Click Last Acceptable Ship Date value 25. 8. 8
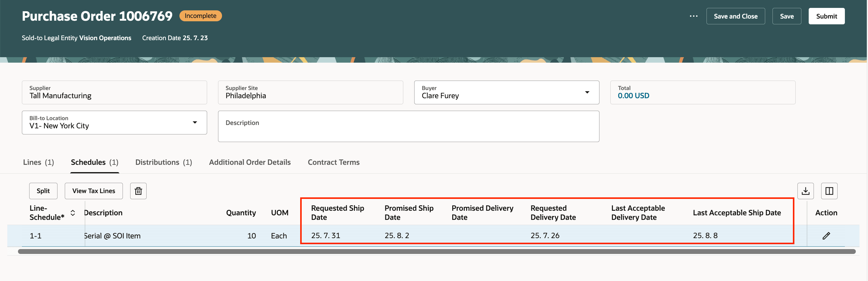 (705, 235)
